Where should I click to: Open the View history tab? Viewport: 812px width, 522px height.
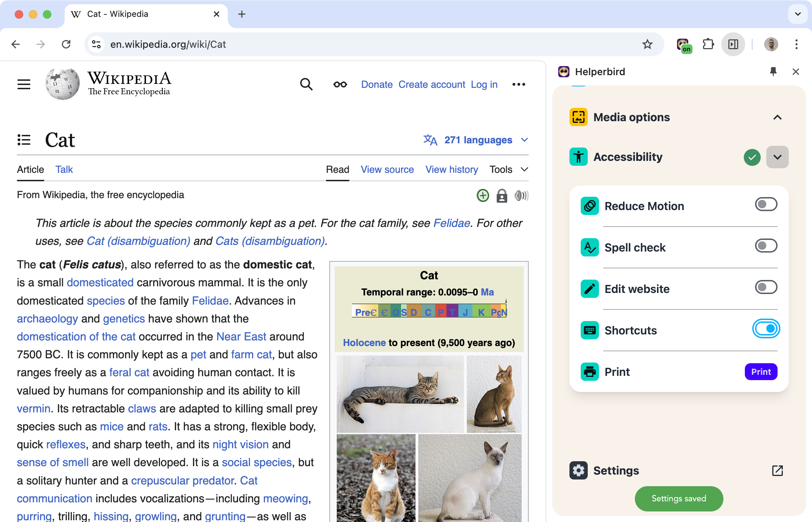coord(451,170)
